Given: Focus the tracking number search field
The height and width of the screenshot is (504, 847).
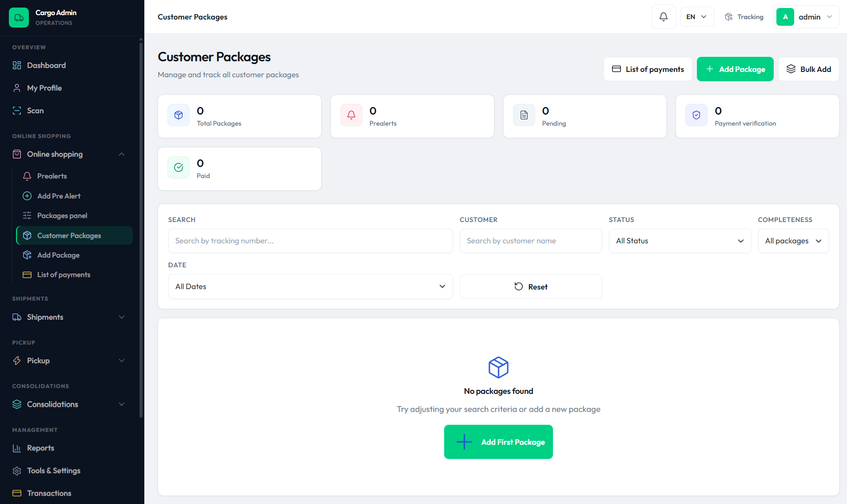Looking at the screenshot, I should [310, 241].
